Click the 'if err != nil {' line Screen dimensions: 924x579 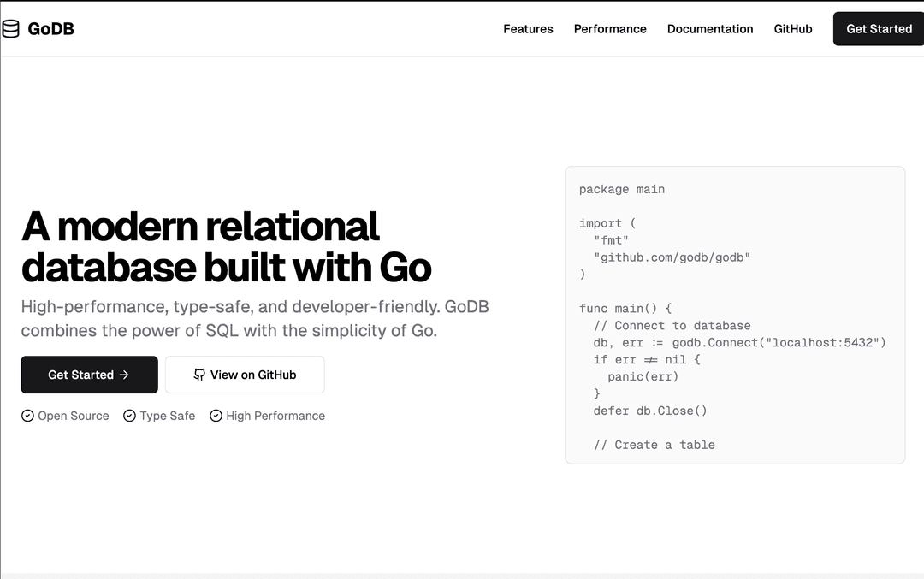[x=647, y=360]
